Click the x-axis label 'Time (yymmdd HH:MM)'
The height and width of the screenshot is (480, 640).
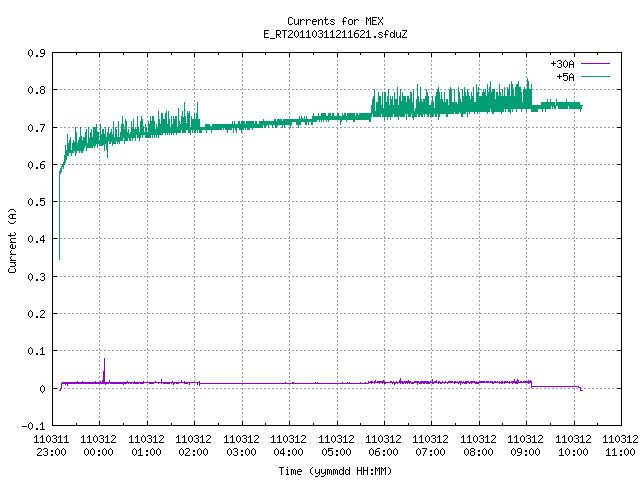coord(335,471)
